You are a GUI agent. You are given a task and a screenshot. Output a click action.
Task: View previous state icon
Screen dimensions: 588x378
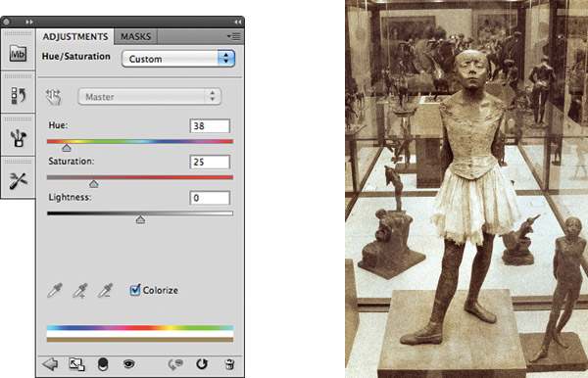175,364
